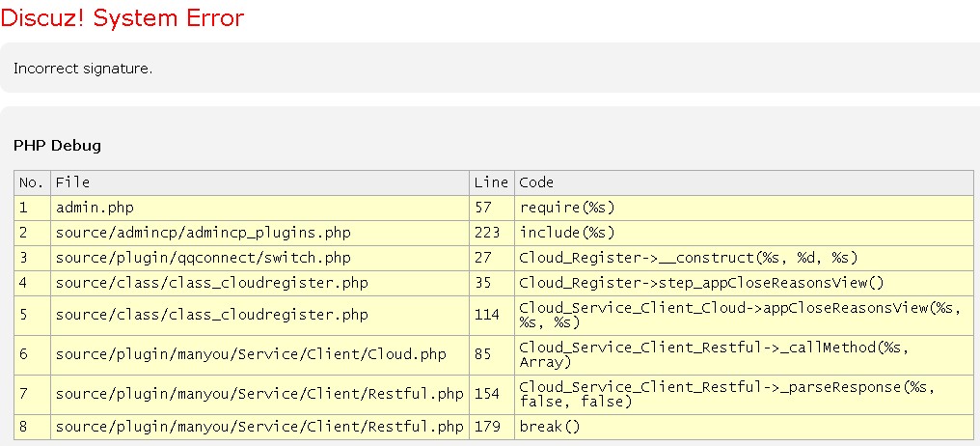Click the admincp_plugins.php file path
This screenshot has height=446, width=980.
(x=203, y=233)
